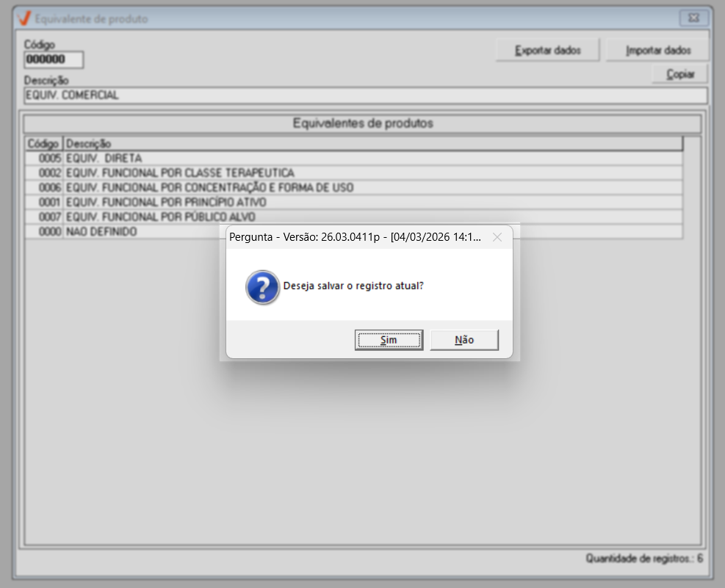Viewport: 725px width, 588px height.
Task: Select EQUIV. FUNCIONAL POR PÚBLICO ALVO row
Action: [x=354, y=217]
